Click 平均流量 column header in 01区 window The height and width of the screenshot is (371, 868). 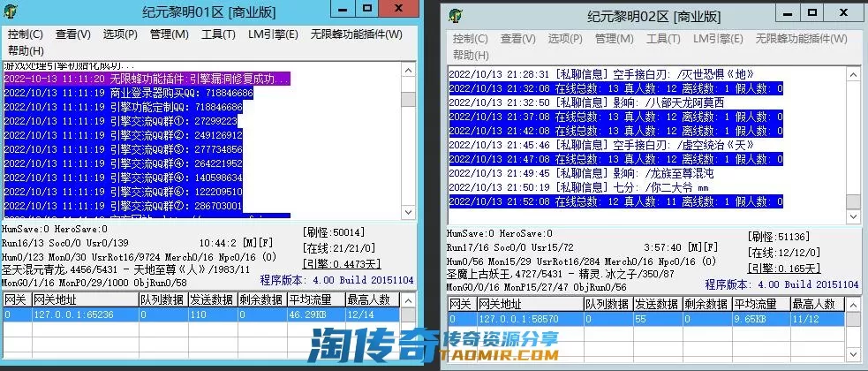pyautogui.click(x=315, y=300)
